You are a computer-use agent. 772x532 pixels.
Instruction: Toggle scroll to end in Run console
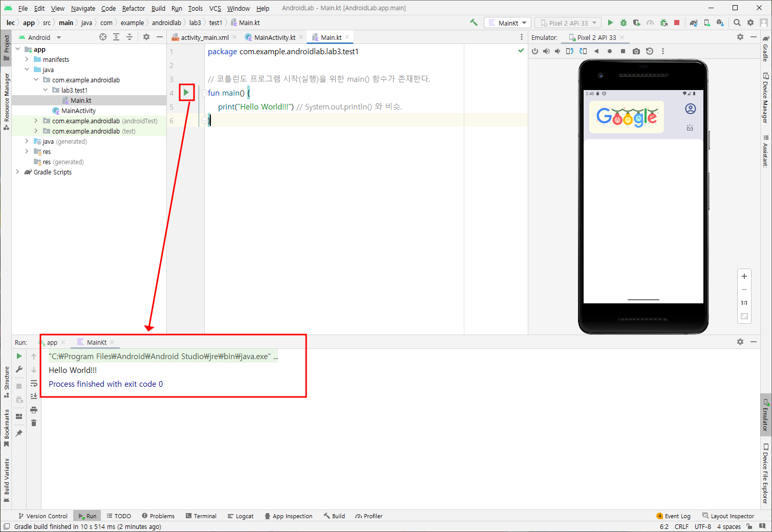[34, 396]
